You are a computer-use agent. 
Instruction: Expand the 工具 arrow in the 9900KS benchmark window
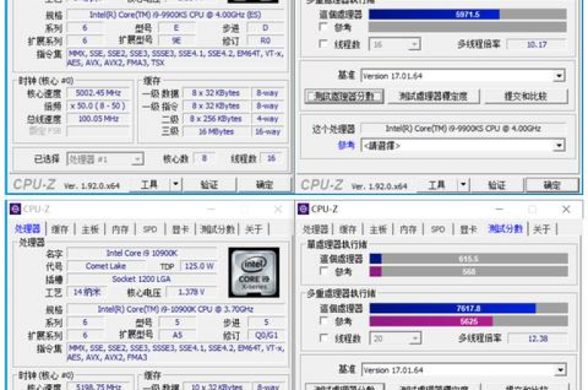coord(463,184)
